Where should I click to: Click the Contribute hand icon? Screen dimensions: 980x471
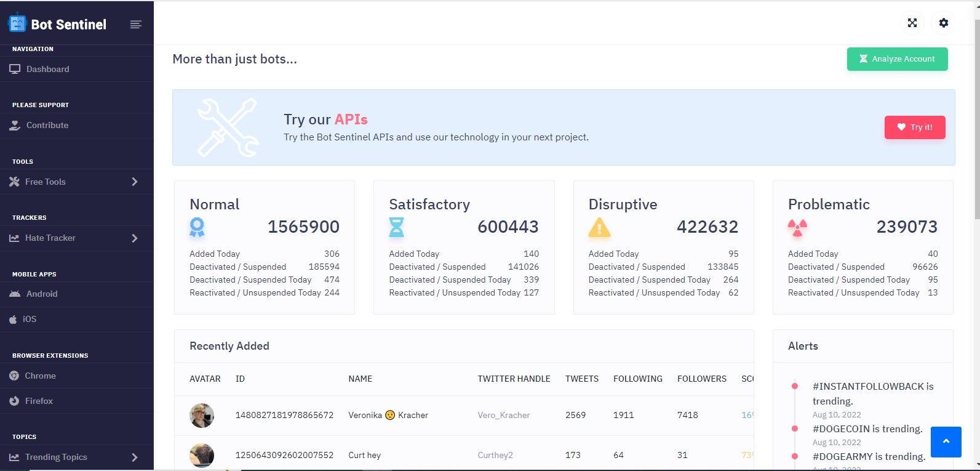[x=15, y=125]
